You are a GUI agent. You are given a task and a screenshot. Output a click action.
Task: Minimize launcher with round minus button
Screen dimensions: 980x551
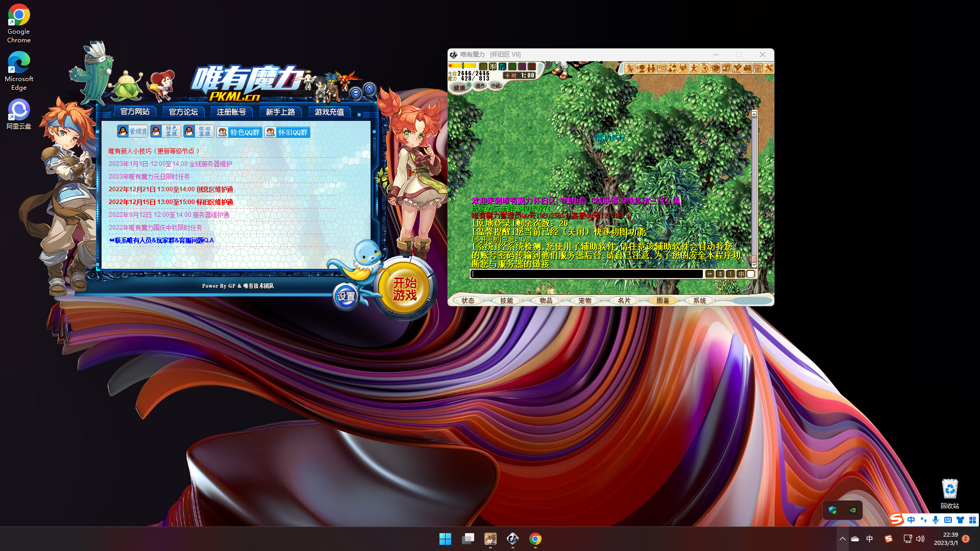pyautogui.click(x=356, y=93)
